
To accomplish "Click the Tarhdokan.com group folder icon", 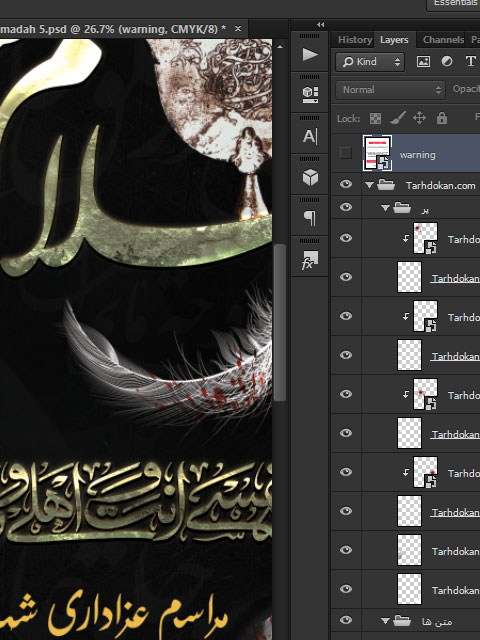I will (386, 185).
